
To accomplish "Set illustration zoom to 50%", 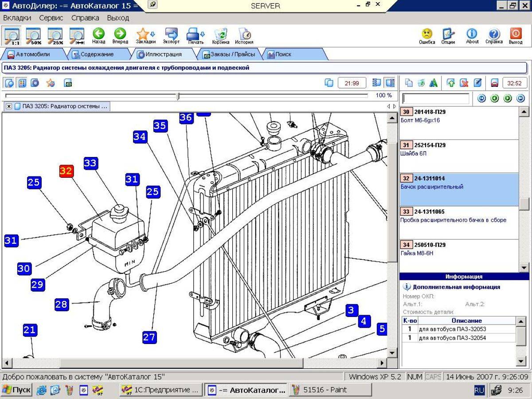I will coord(34,36).
